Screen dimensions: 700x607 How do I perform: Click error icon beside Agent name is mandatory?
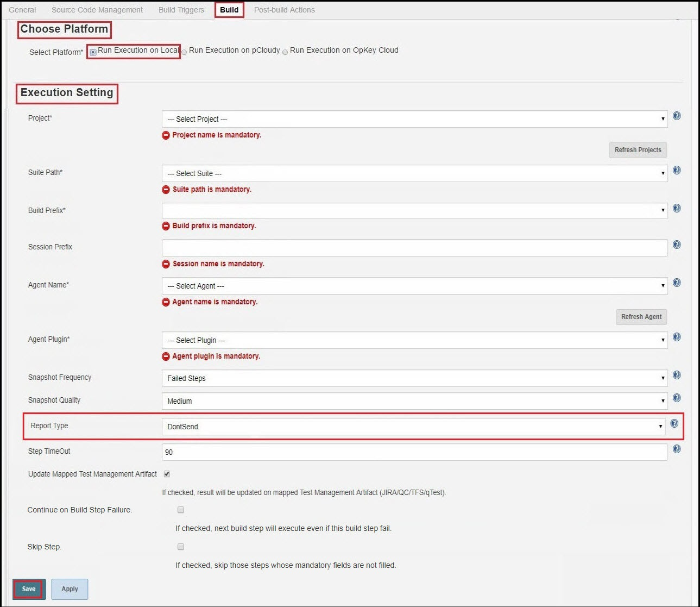pos(166,302)
